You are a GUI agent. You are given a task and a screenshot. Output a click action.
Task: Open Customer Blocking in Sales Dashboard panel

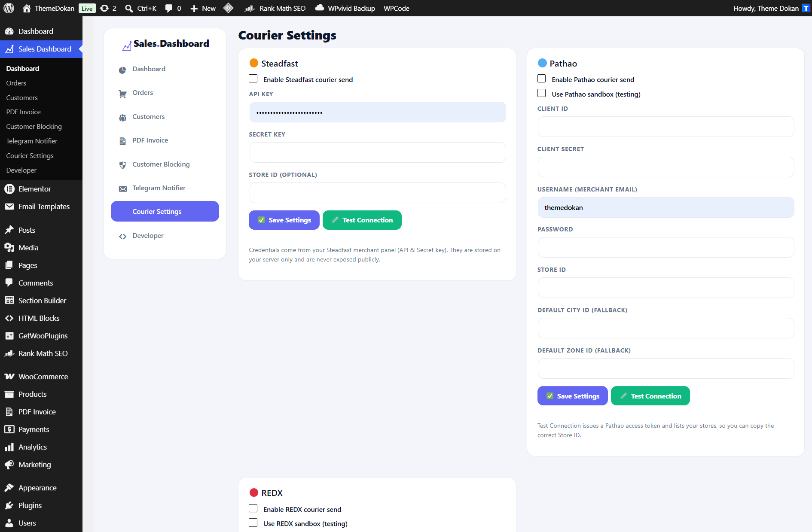tap(165, 164)
